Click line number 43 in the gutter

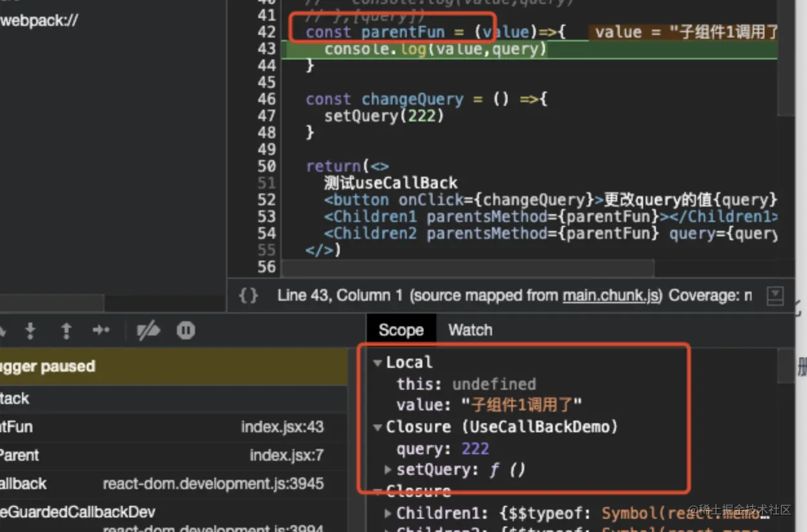tap(267, 49)
